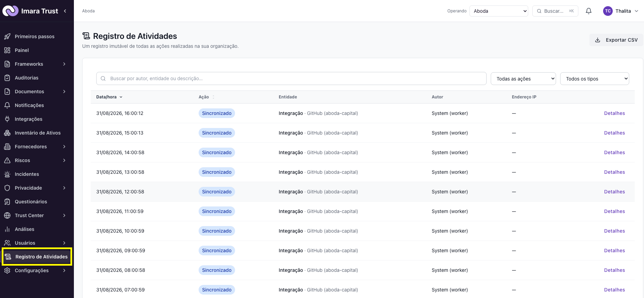This screenshot has width=644, height=298.
Task: Click the Configurações gear icon
Action: (x=7, y=270)
